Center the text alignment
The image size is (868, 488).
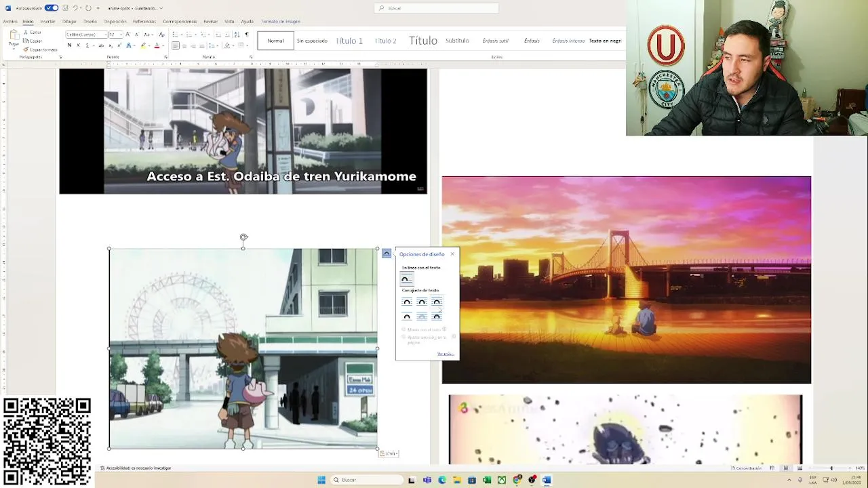tap(184, 45)
